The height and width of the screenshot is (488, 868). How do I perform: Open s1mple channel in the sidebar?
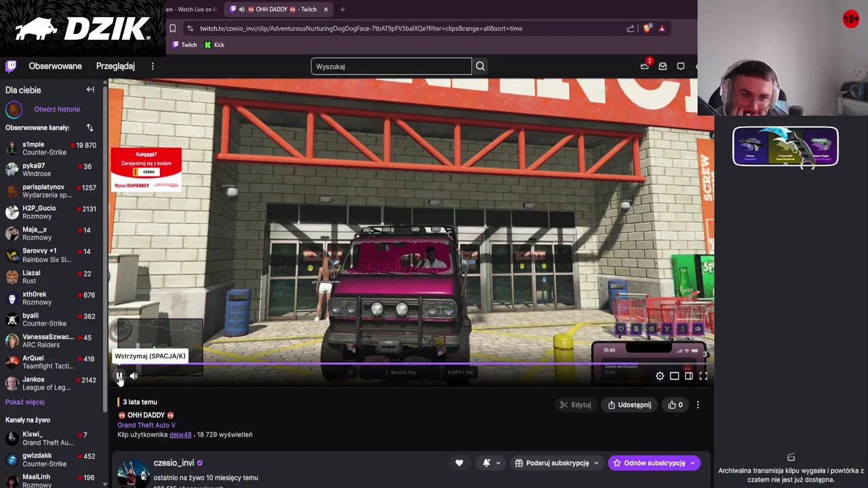click(52, 148)
